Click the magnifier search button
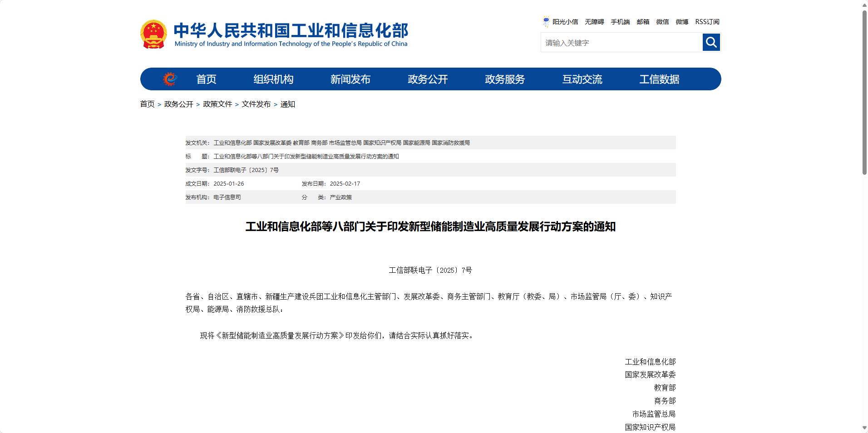Screen dimensions: 868x433 pyautogui.click(x=711, y=42)
